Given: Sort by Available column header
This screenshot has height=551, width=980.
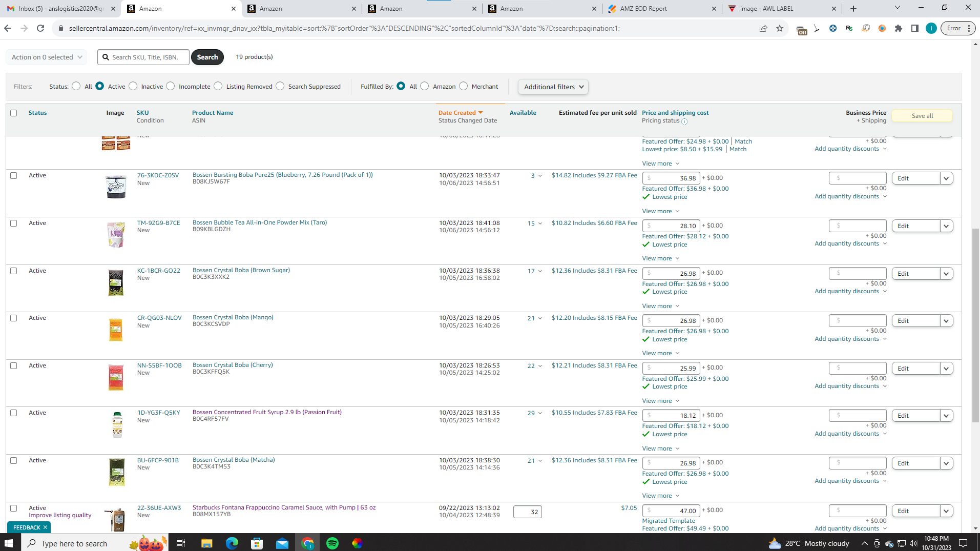Looking at the screenshot, I should tap(523, 113).
